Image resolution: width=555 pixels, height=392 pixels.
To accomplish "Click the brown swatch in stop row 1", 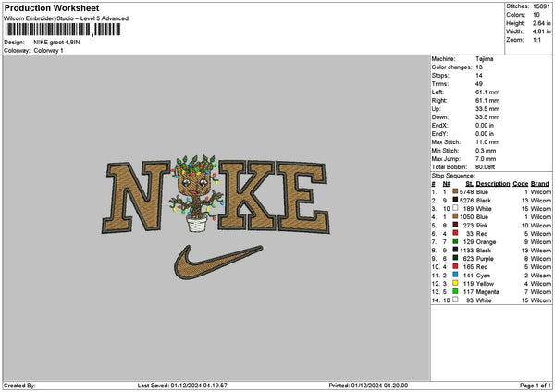I will coord(455,191).
